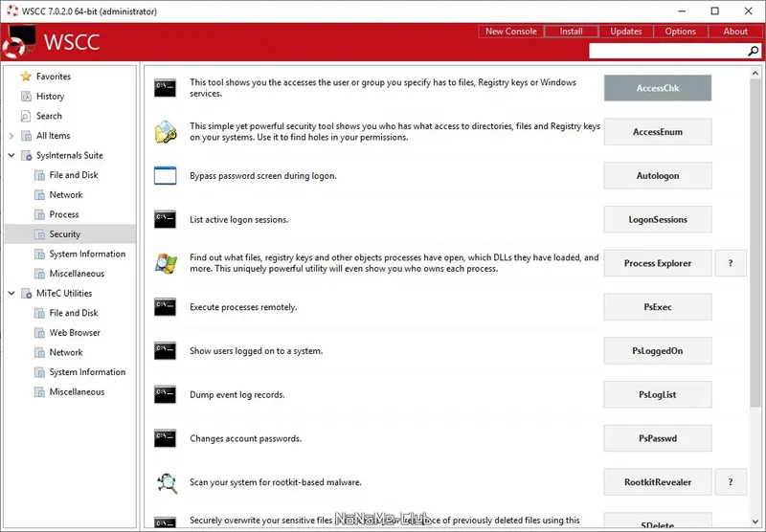The image size is (766, 532).
Task: Click the Search page icon in sidebar
Action: [26, 116]
